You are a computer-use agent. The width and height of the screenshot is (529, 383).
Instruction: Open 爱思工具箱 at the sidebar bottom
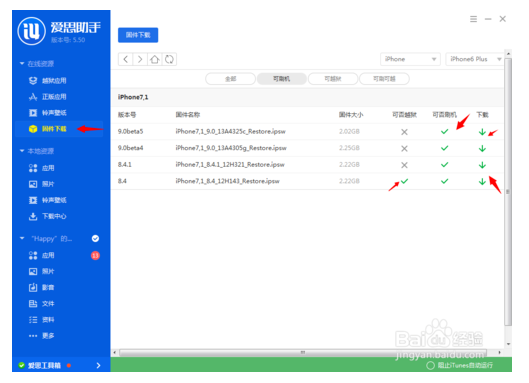click(x=59, y=365)
